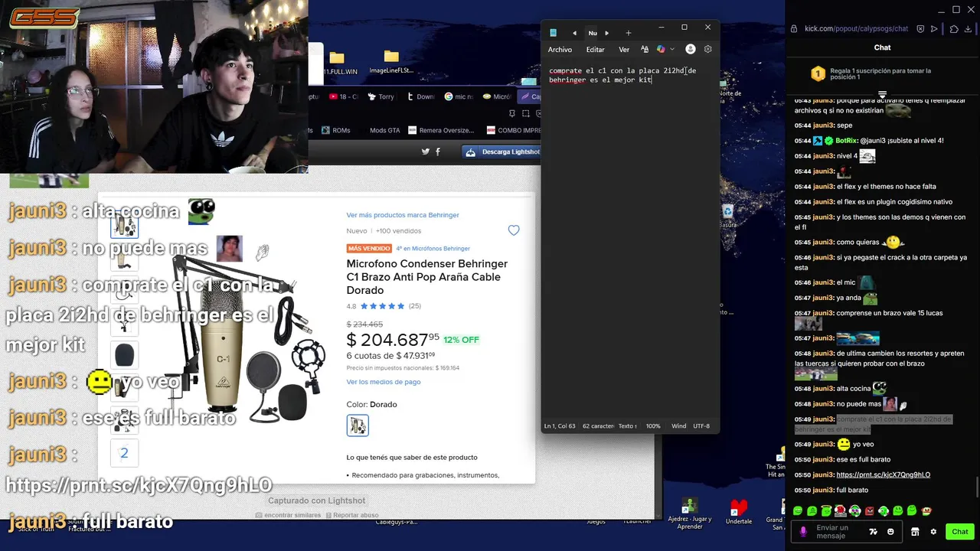The image size is (980, 551).
Task: Click the chat scrollbar on right edge
Action: 976,487
